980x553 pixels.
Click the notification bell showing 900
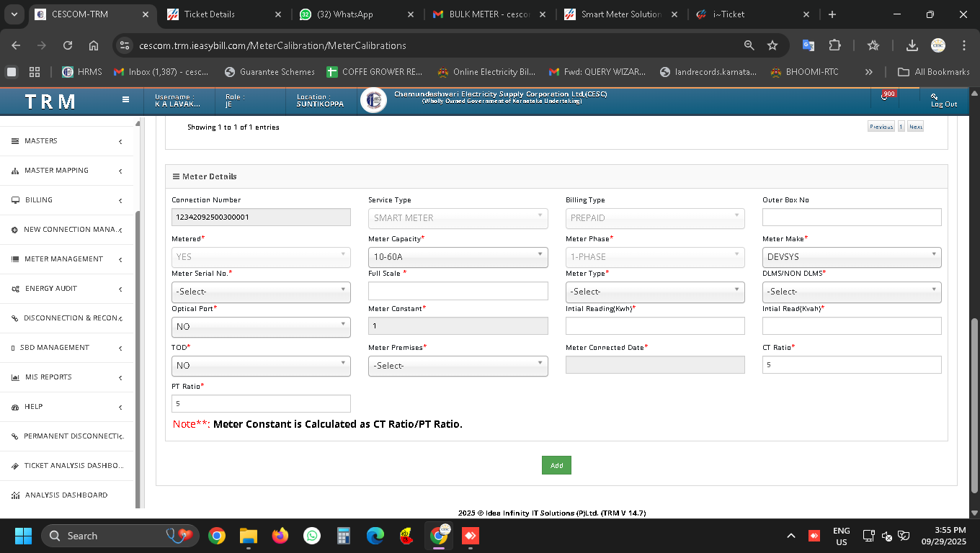(886, 96)
